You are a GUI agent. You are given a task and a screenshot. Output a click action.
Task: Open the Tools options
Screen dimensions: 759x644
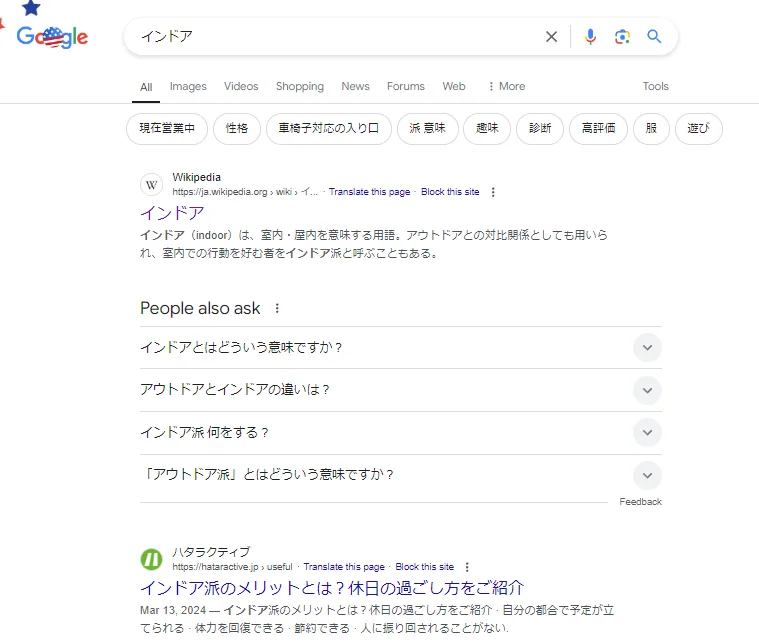point(655,86)
